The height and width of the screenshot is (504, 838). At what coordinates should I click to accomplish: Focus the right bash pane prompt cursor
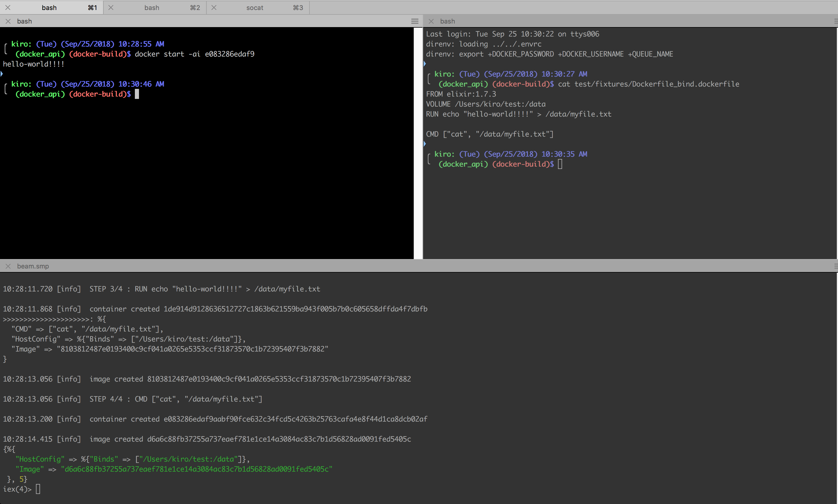(560, 164)
